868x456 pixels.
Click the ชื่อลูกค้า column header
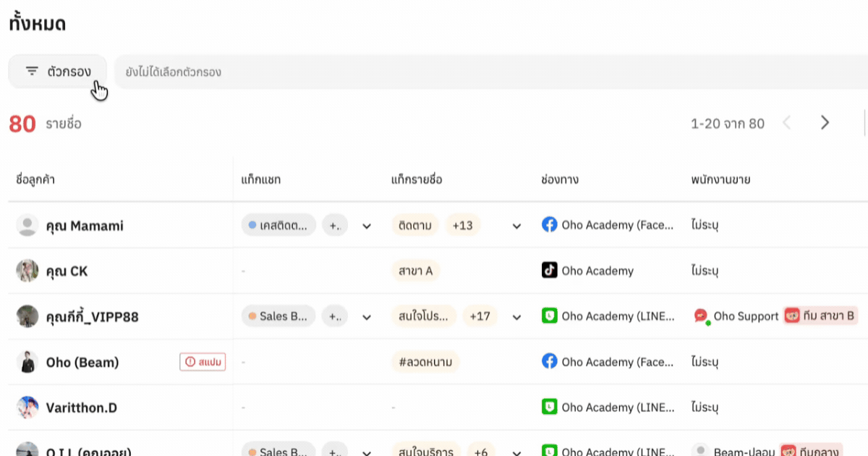coord(35,180)
